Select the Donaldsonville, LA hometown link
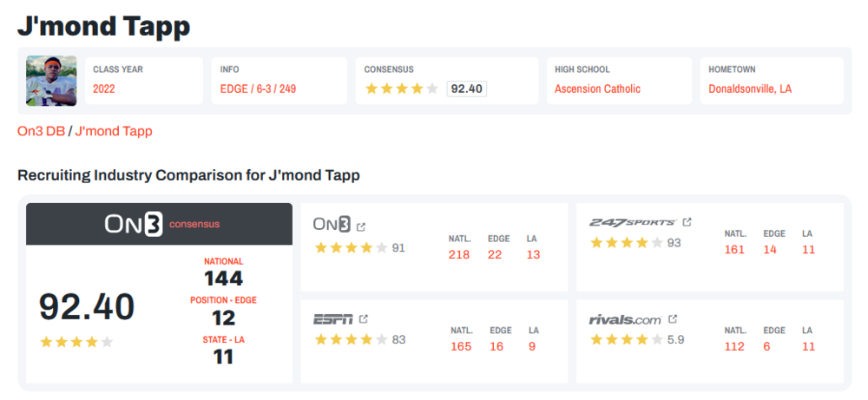Viewport: 868px width, 400px height. [750, 89]
